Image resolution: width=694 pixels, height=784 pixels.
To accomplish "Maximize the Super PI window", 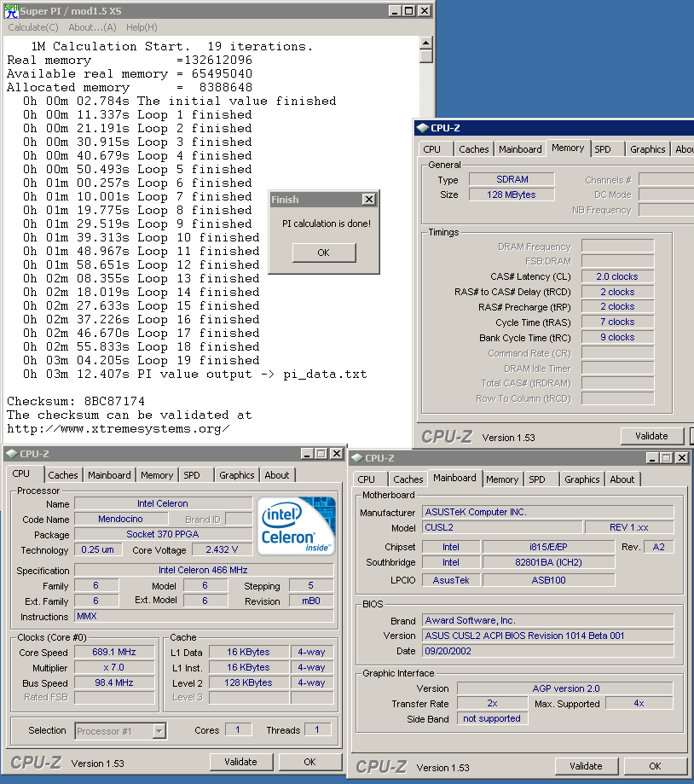I will (409, 11).
